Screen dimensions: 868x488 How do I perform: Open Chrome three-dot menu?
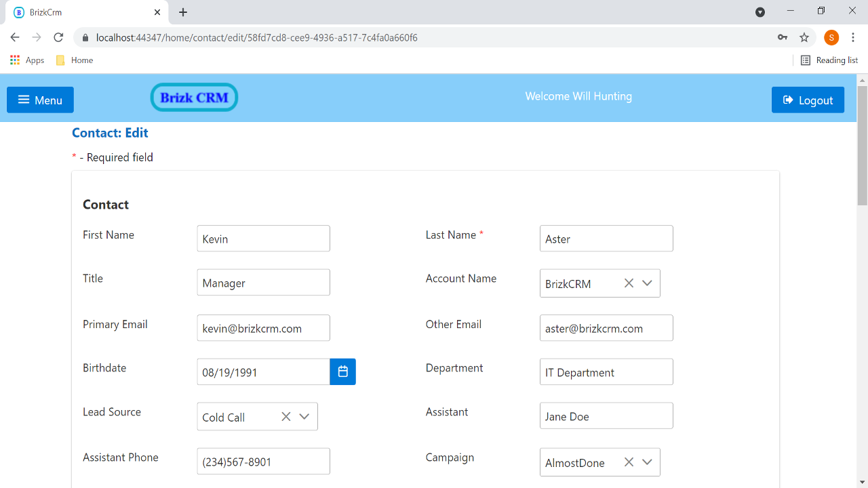coord(853,37)
